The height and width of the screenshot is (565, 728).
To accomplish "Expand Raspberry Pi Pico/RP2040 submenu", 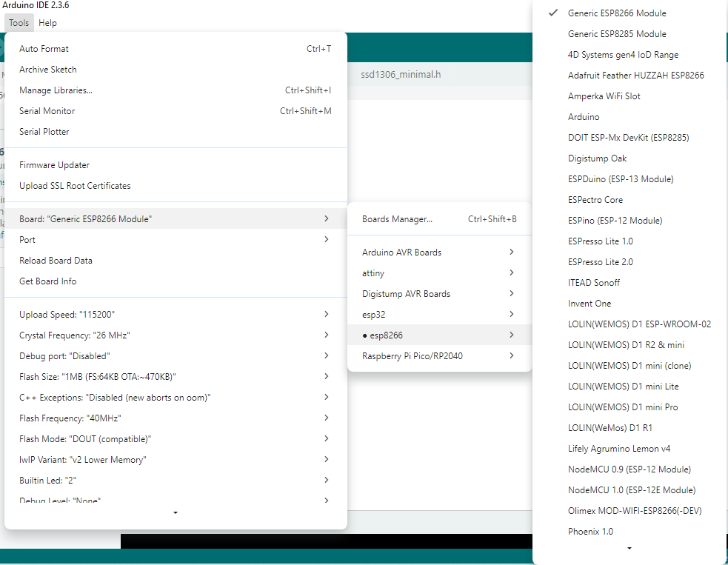I will (x=438, y=356).
